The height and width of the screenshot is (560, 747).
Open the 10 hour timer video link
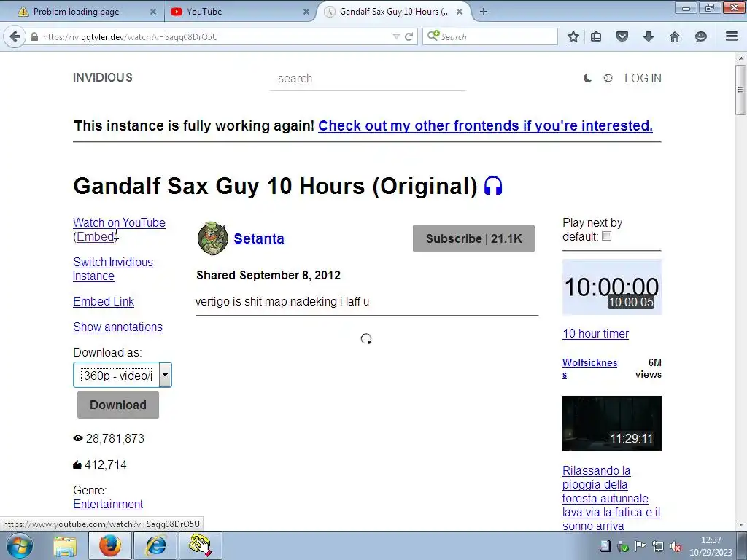[595, 333]
